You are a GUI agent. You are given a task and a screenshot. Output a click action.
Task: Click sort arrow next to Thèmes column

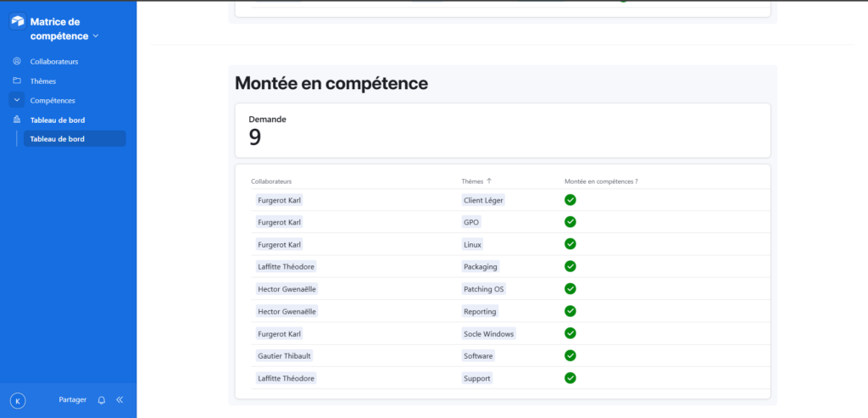click(489, 181)
